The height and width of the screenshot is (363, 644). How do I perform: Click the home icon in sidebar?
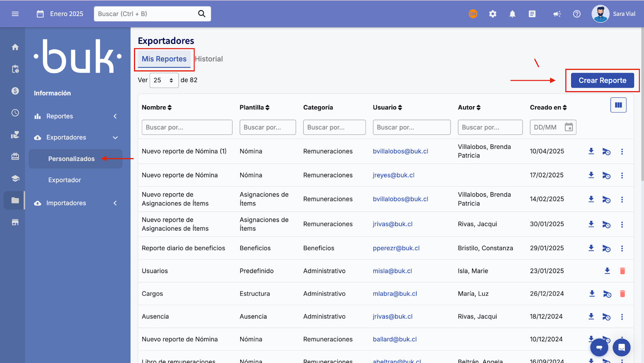pos(15,47)
